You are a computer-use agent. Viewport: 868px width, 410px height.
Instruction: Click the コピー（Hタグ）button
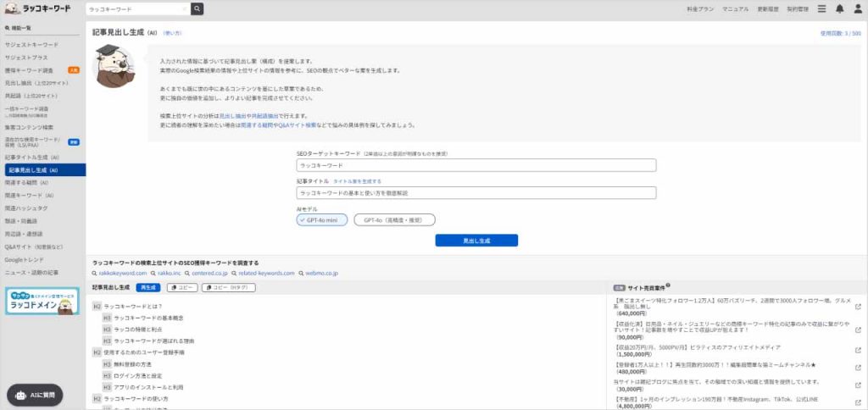point(229,288)
